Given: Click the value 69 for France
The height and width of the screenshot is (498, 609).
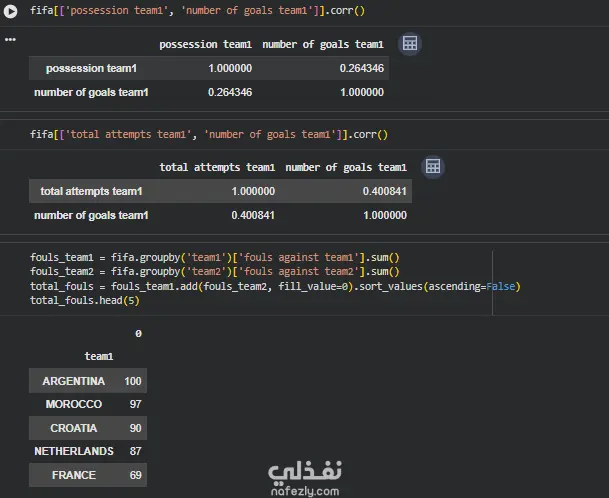Looking at the screenshot, I should click(136, 475).
